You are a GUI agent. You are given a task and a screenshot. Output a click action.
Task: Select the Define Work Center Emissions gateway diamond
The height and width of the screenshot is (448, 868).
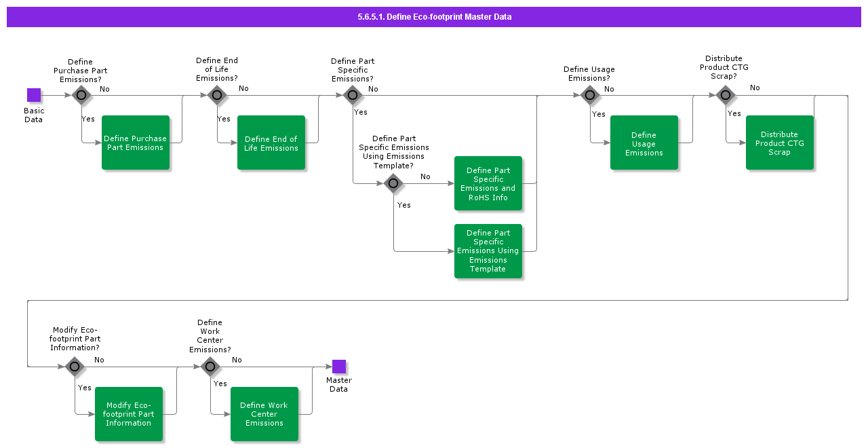pyautogui.click(x=210, y=367)
